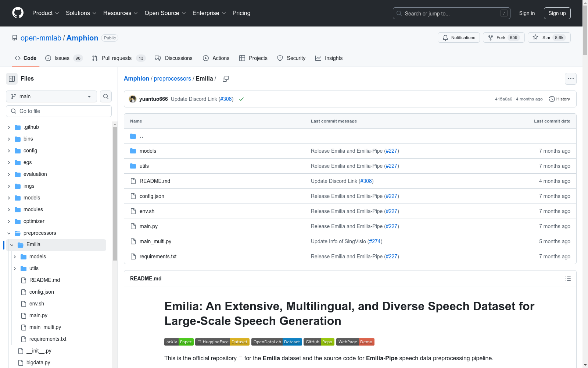Open the commit History
The width and height of the screenshot is (588, 368).
(x=559, y=99)
